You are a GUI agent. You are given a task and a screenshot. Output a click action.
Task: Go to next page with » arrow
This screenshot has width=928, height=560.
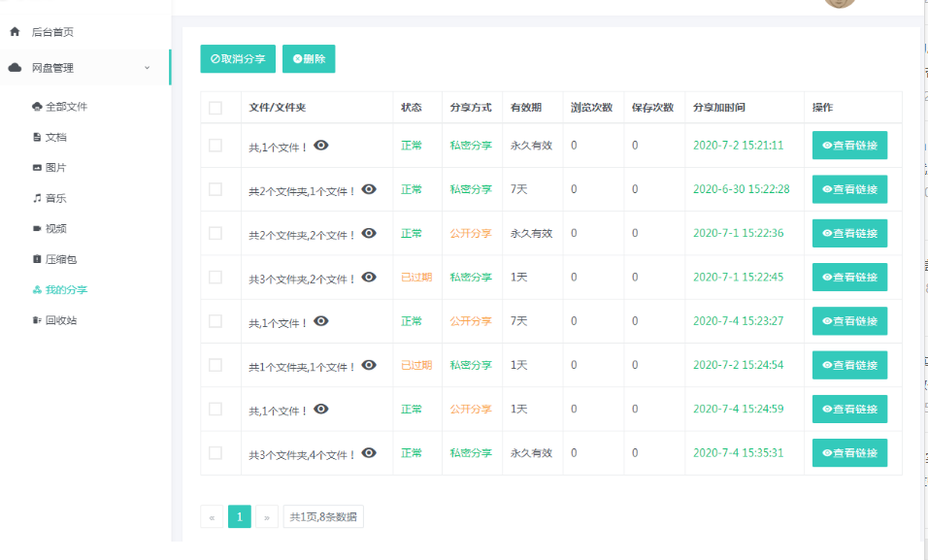pos(267,517)
